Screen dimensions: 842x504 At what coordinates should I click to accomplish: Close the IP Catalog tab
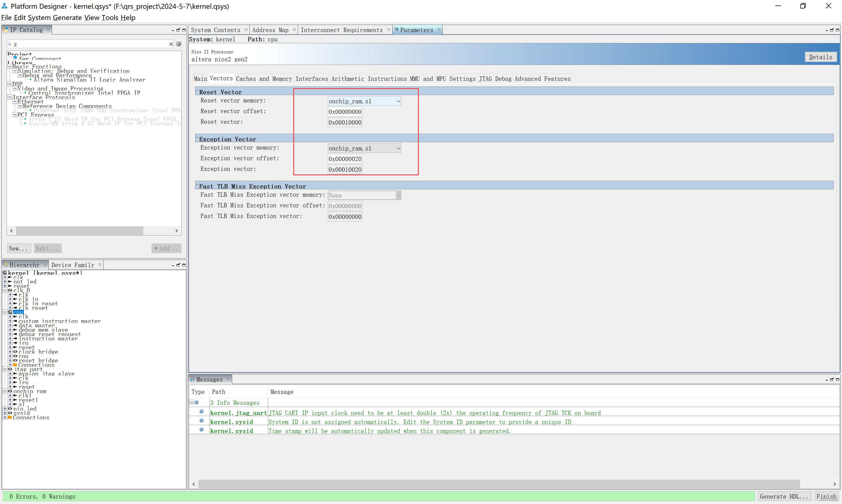[x=49, y=30]
